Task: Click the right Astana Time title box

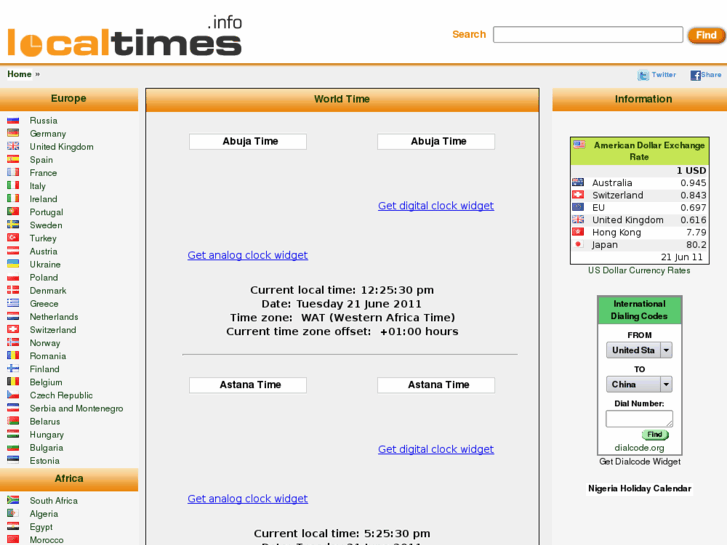Action: coord(436,385)
